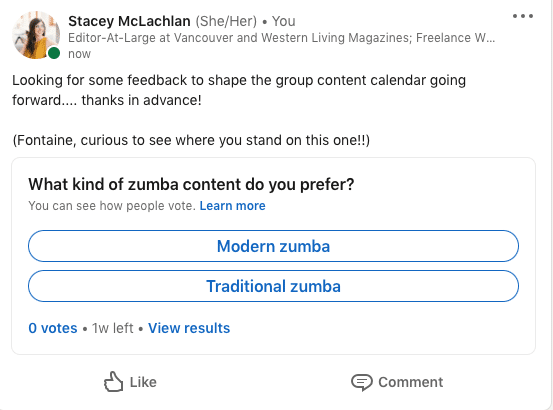Click the poll question about zumba content
553x410 pixels.
pyautogui.click(x=191, y=184)
